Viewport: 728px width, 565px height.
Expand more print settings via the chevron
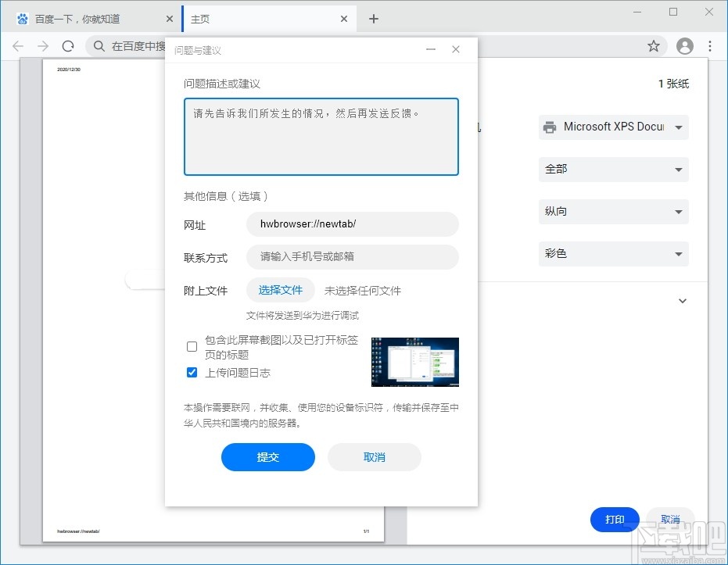click(682, 300)
